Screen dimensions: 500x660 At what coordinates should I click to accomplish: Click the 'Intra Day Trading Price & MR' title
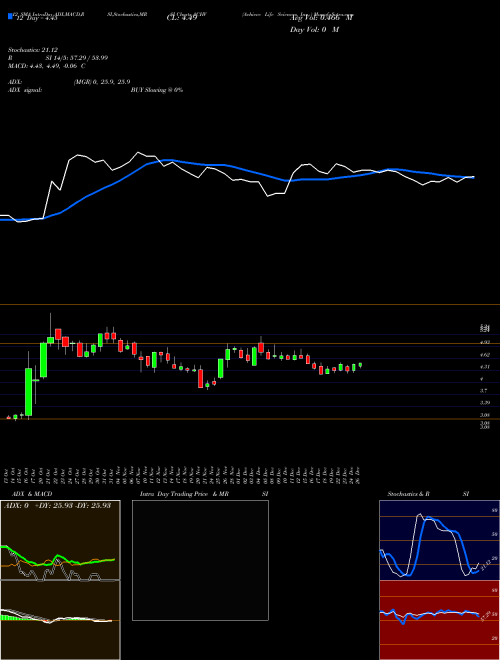184,494
